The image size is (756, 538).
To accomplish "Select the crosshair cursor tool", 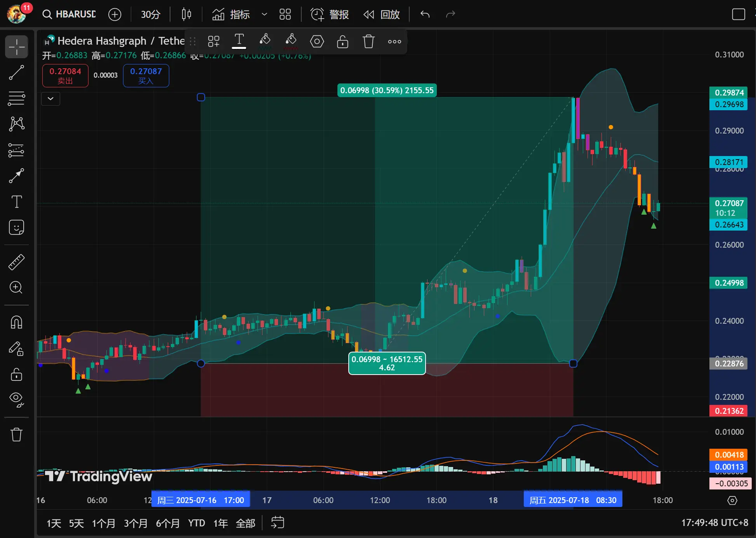I will pos(16,47).
